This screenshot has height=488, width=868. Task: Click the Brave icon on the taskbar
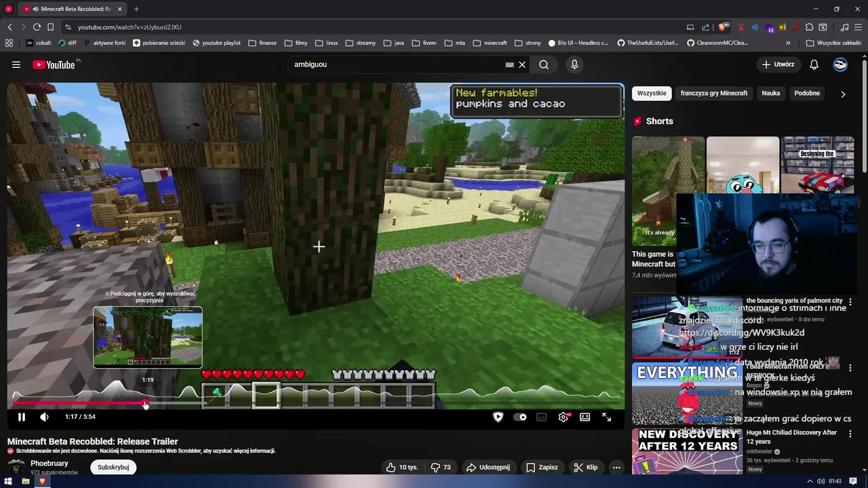pos(42,481)
